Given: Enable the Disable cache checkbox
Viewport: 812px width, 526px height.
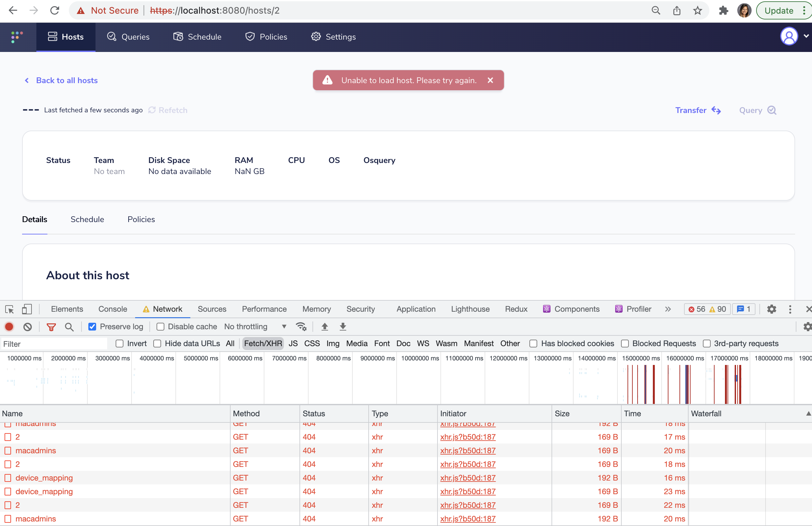Looking at the screenshot, I should [x=160, y=326].
